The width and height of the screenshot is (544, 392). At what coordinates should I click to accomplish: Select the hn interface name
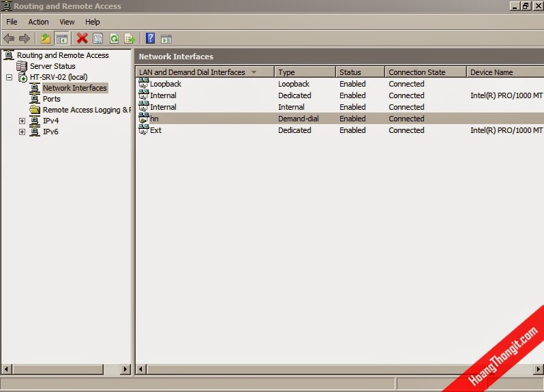(x=154, y=119)
